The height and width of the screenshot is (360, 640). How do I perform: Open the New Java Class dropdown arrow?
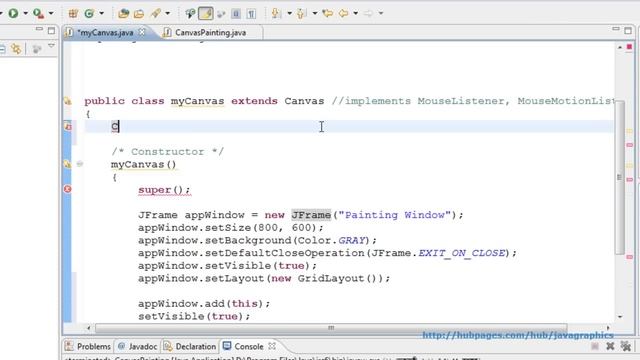coord(102,13)
